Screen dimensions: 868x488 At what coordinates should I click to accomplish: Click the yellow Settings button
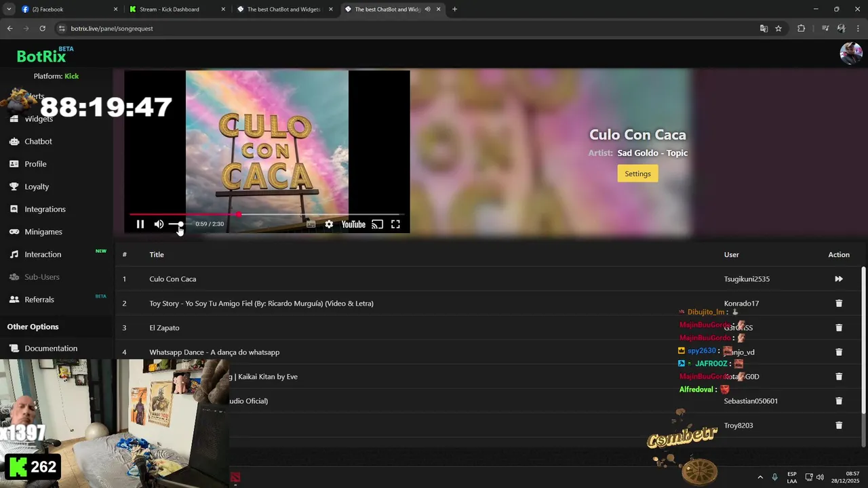coord(637,174)
